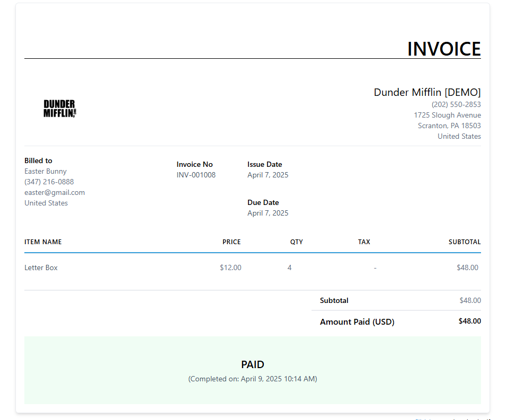Click the email easter@gmail.com
The height and width of the screenshot is (420, 525).
(55, 192)
